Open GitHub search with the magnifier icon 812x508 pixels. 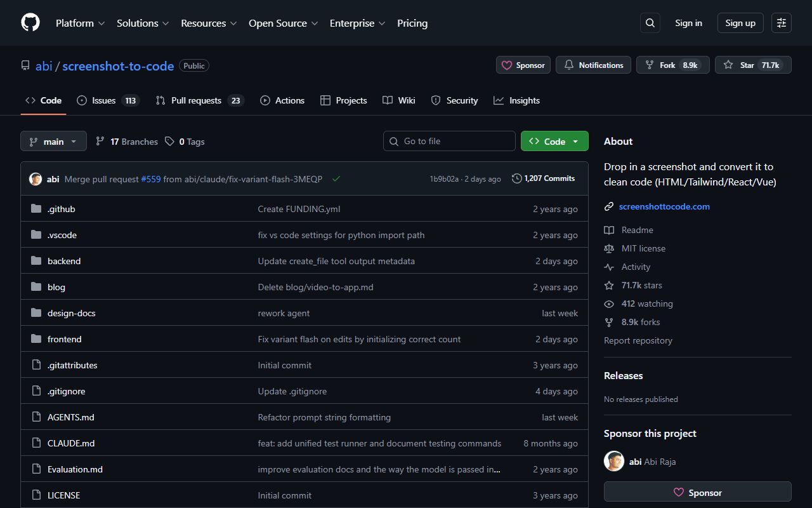pos(650,23)
